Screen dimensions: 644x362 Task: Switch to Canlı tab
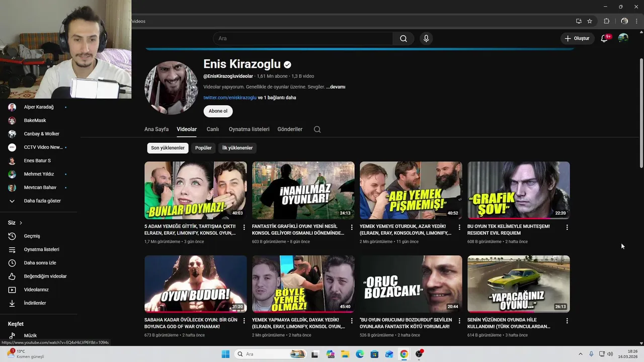pyautogui.click(x=213, y=129)
